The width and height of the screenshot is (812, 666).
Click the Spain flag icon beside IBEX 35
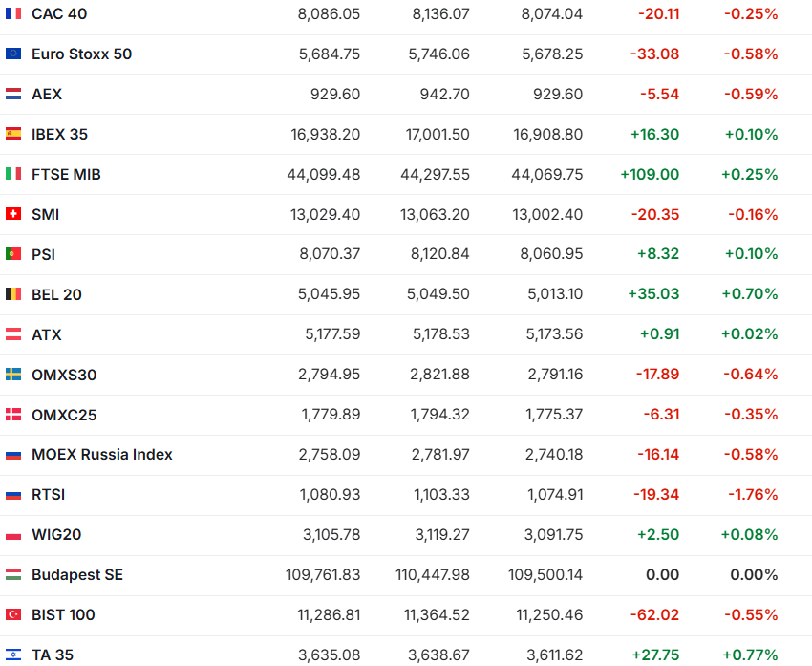tap(13, 135)
